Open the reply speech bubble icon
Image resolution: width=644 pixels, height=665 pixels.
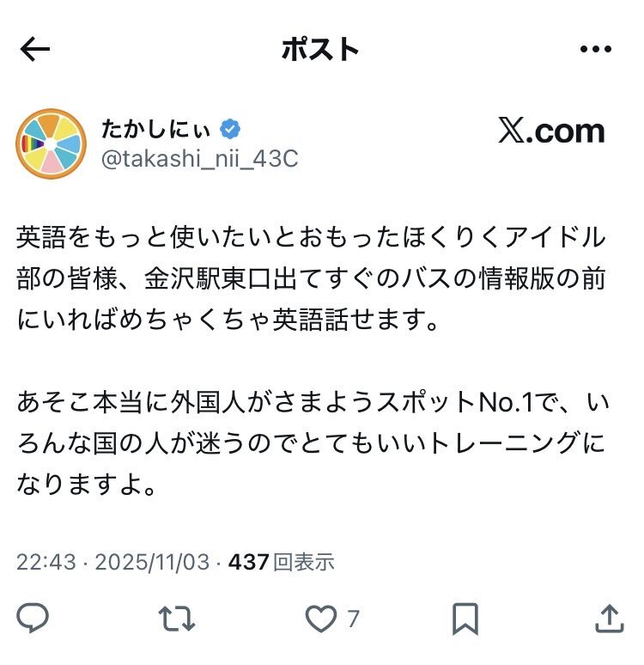click(x=33, y=618)
